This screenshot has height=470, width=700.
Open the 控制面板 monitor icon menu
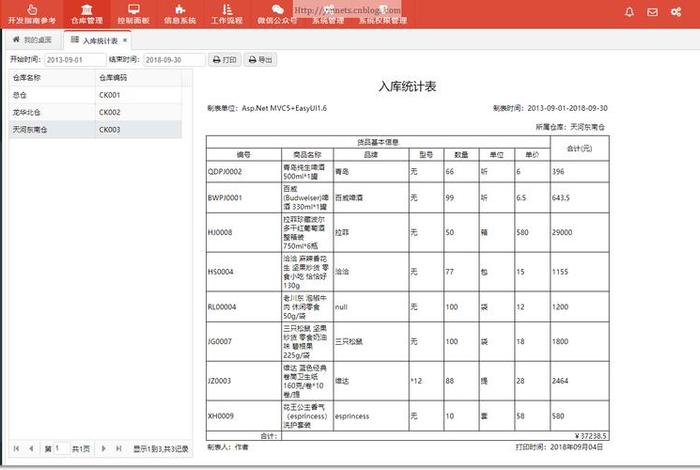point(133,14)
